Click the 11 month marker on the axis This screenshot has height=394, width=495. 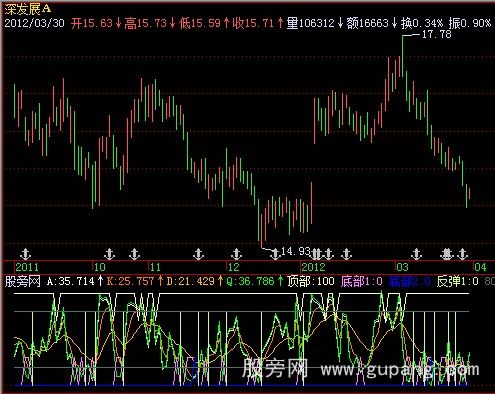coord(155,267)
